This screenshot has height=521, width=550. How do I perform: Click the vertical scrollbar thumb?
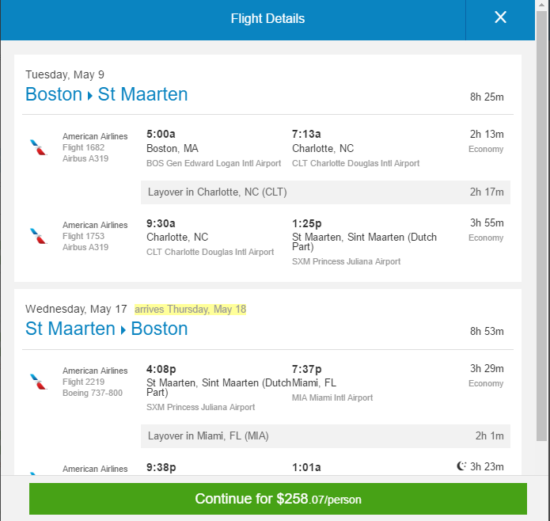coord(542,227)
